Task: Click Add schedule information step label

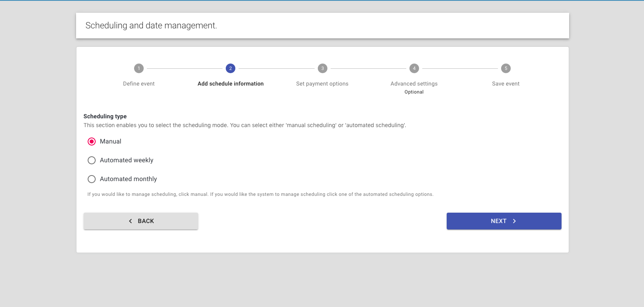Action: point(231,84)
